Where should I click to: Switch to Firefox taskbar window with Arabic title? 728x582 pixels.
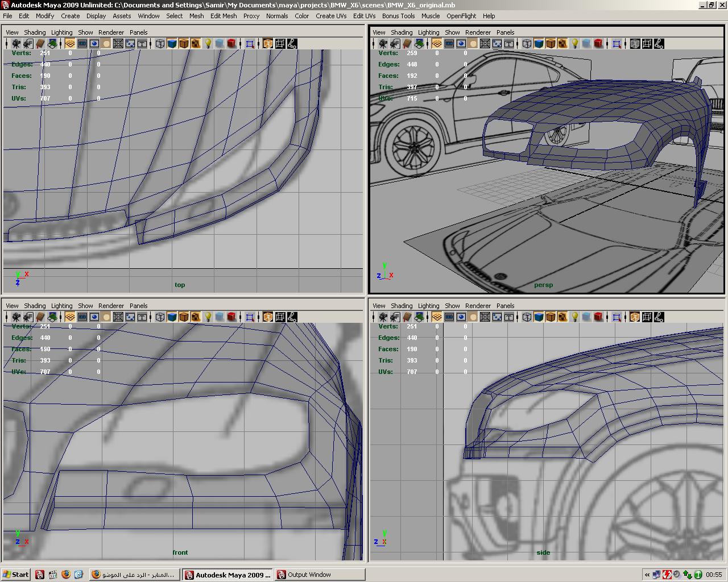click(134, 575)
